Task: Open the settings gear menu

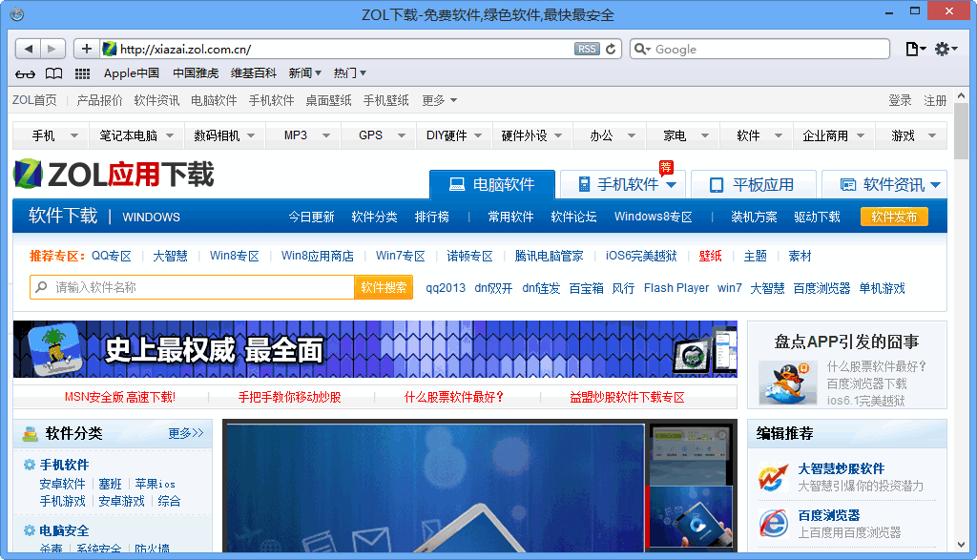Action: [946, 49]
